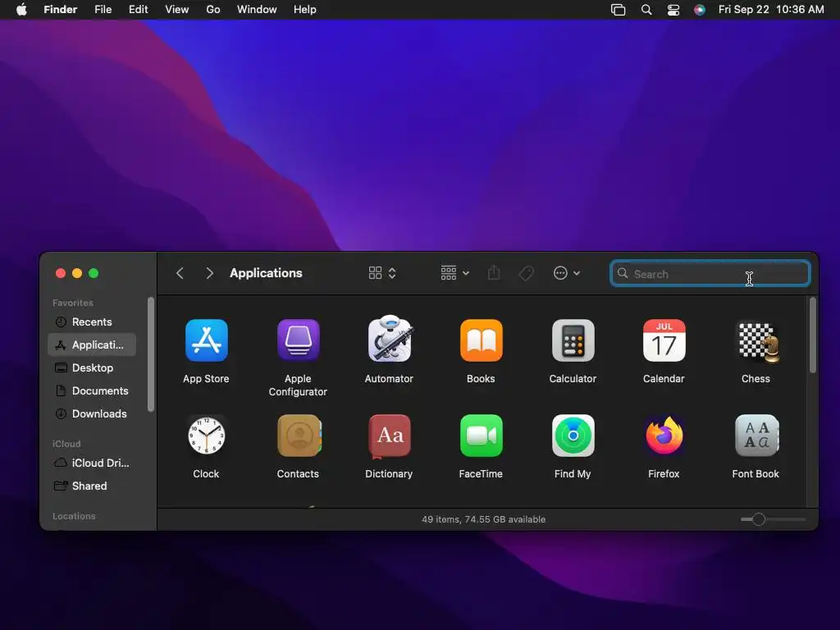Screen dimensions: 840x630
Task: Click the Edit Tags toolbar icon
Action: (526, 273)
